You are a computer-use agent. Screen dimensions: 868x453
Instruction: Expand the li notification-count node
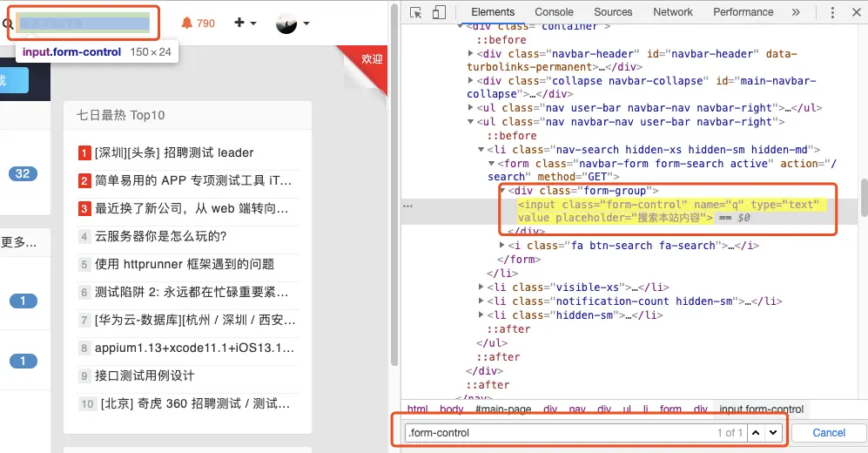point(481,301)
